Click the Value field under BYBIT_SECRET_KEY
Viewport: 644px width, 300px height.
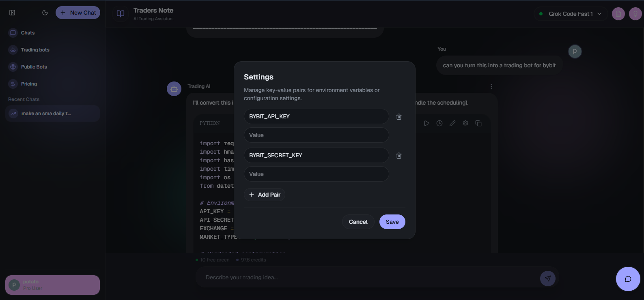pos(317,174)
